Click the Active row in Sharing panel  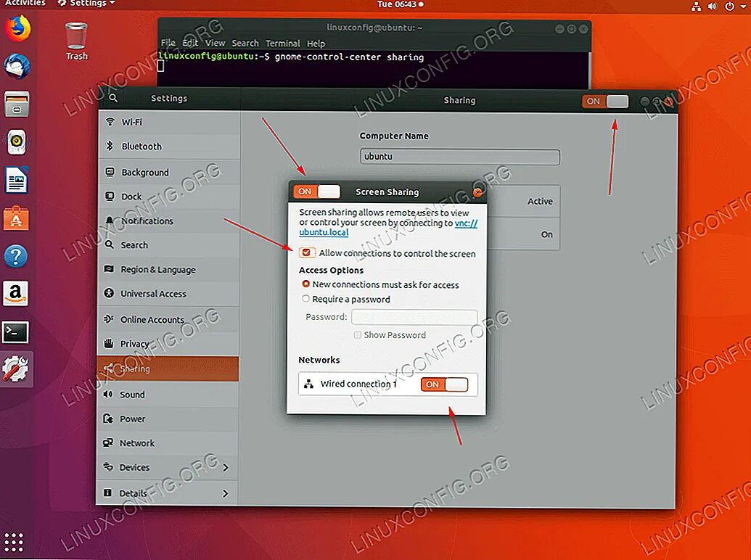[523, 202]
